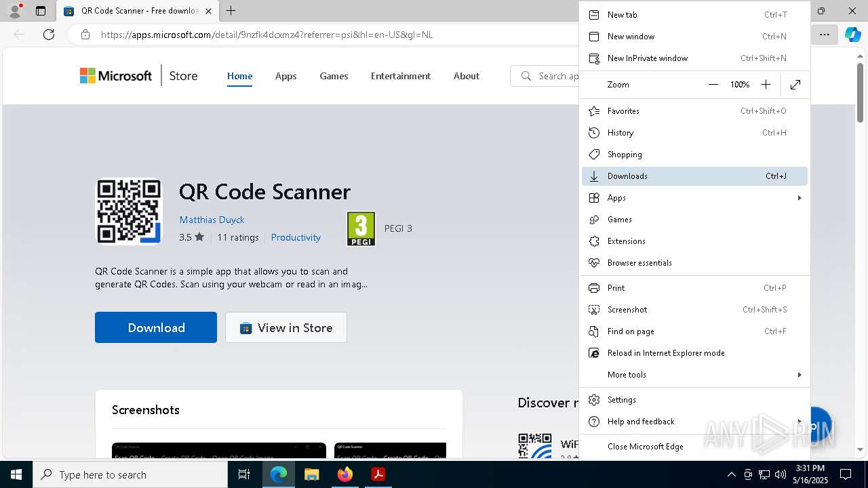This screenshot has height=488, width=868.
Task: Launch Firefox from taskbar
Action: click(x=344, y=474)
